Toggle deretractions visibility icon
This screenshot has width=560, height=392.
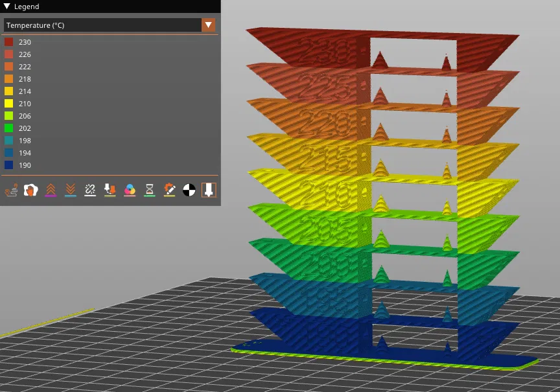tap(71, 190)
